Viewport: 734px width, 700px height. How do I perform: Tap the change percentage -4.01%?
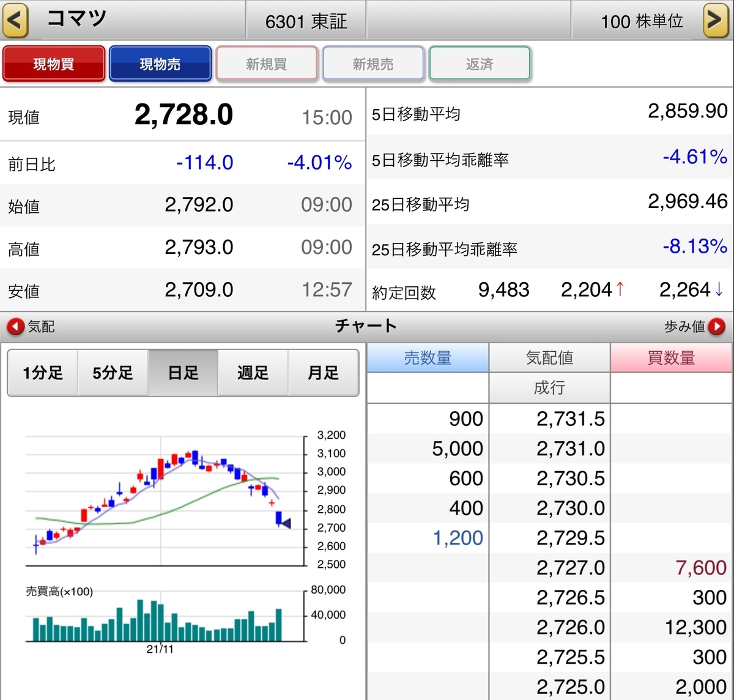coord(319,163)
